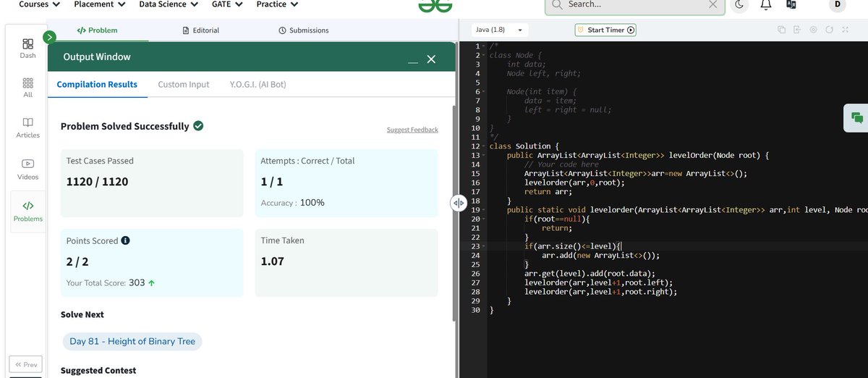Click 'Problem Solved Successfully' text
Image resolution: width=868 pixels, height=378 pixels.
(124, 126)
